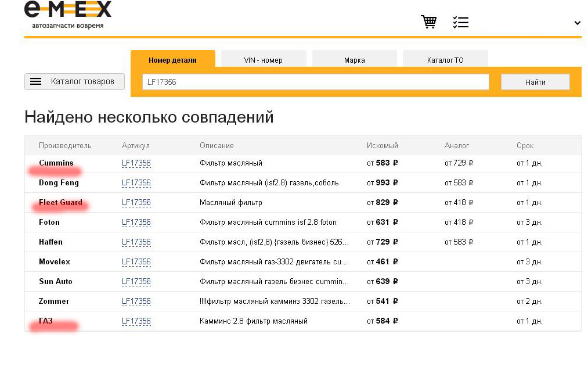Choose the Sun Auto oil filter row
This screenshot has width=588, height=366.
(274, 282)
